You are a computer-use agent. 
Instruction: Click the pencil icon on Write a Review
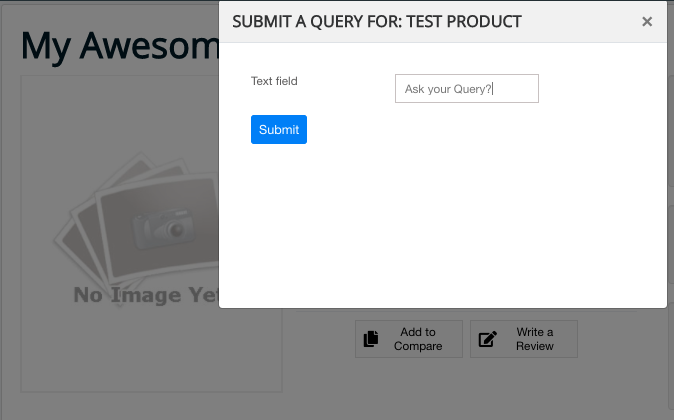pos(488,339)
